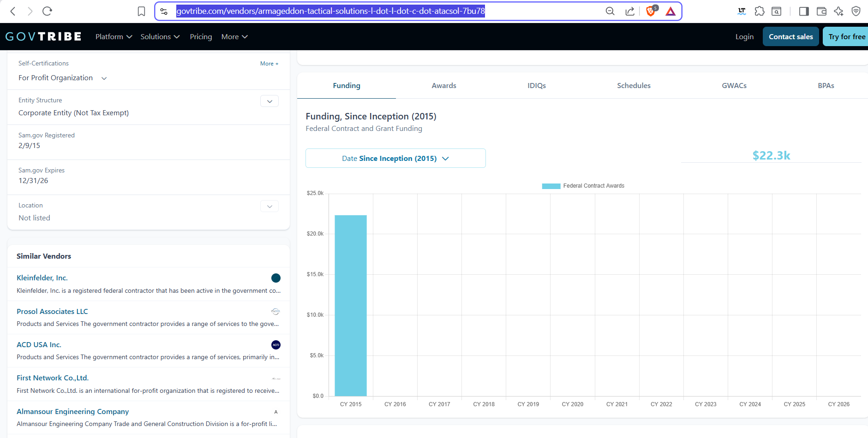Open Kleinfelder, Inc. vendor link
868x438 pixels.
coord(42,278)
